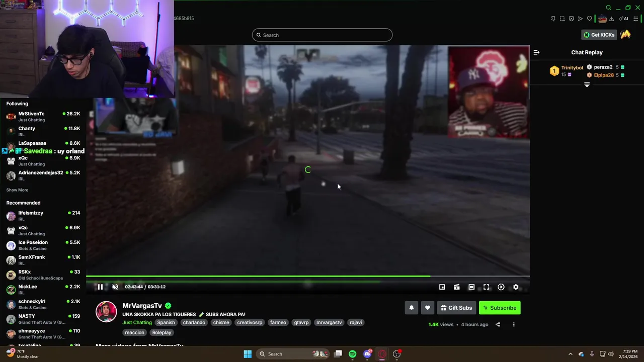Click the Get KICKs button

point(599,35)
